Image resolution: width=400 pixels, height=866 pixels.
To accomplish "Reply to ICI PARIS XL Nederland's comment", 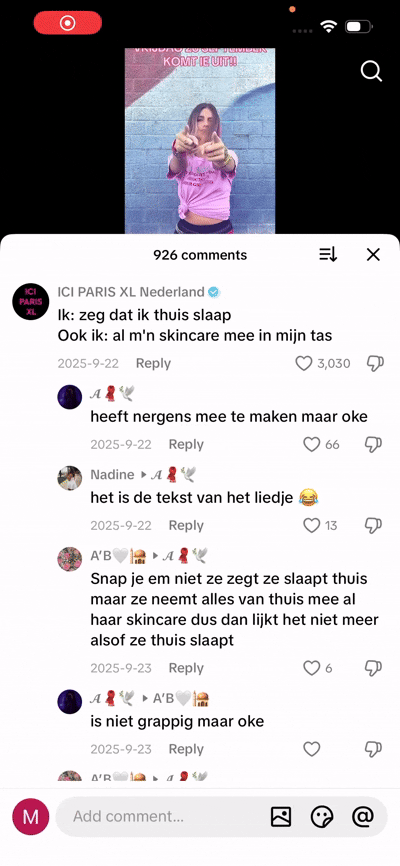I will point(153,363).
